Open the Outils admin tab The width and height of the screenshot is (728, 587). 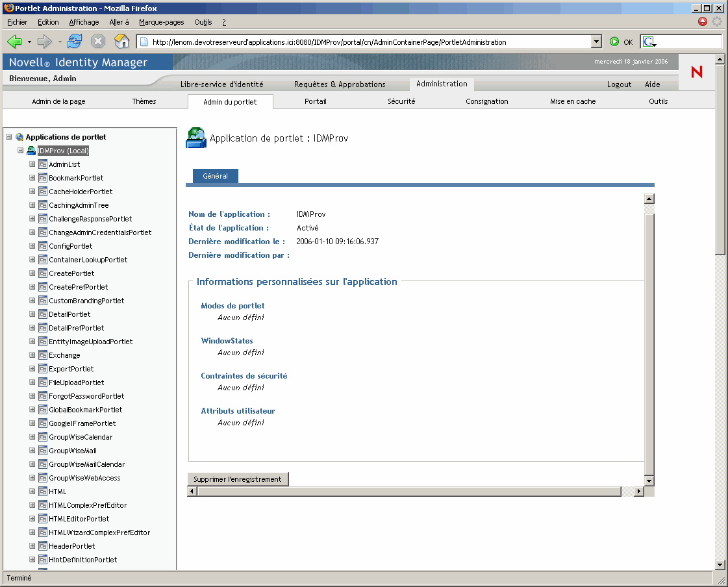coord(658,101)
